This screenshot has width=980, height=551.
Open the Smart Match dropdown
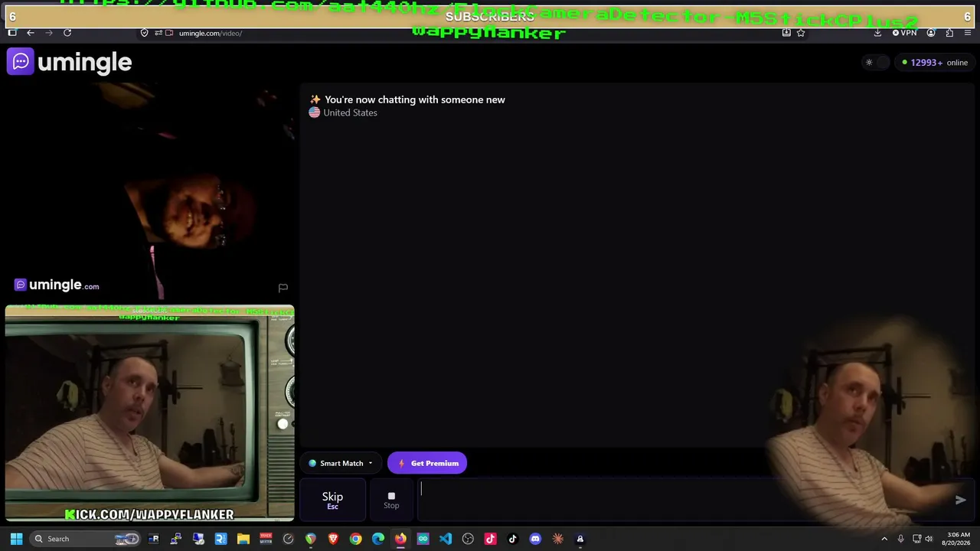click(341, 463)
